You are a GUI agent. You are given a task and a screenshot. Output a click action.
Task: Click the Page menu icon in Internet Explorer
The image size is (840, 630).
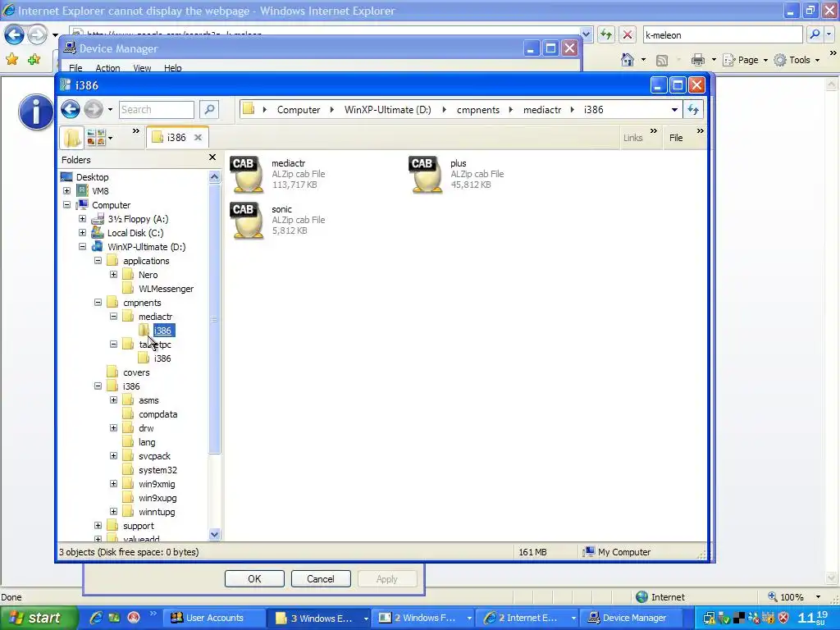(x=728, y=60)
